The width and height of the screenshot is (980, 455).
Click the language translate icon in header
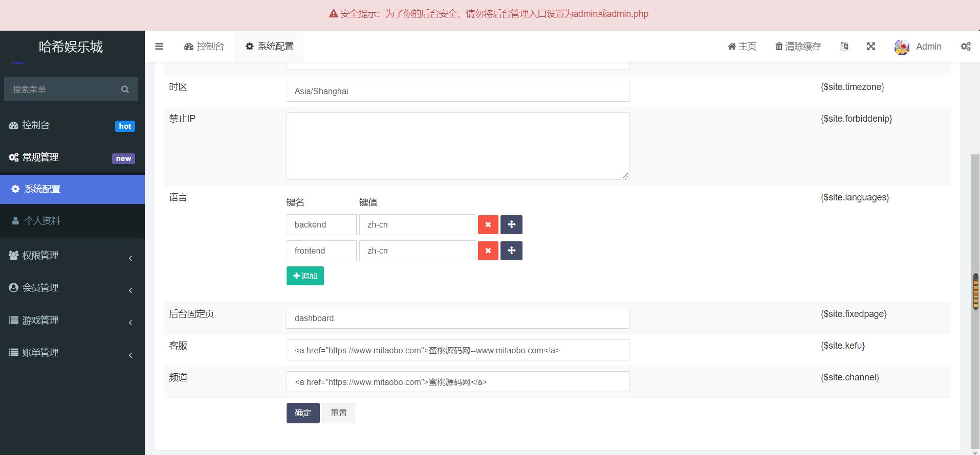844,47
